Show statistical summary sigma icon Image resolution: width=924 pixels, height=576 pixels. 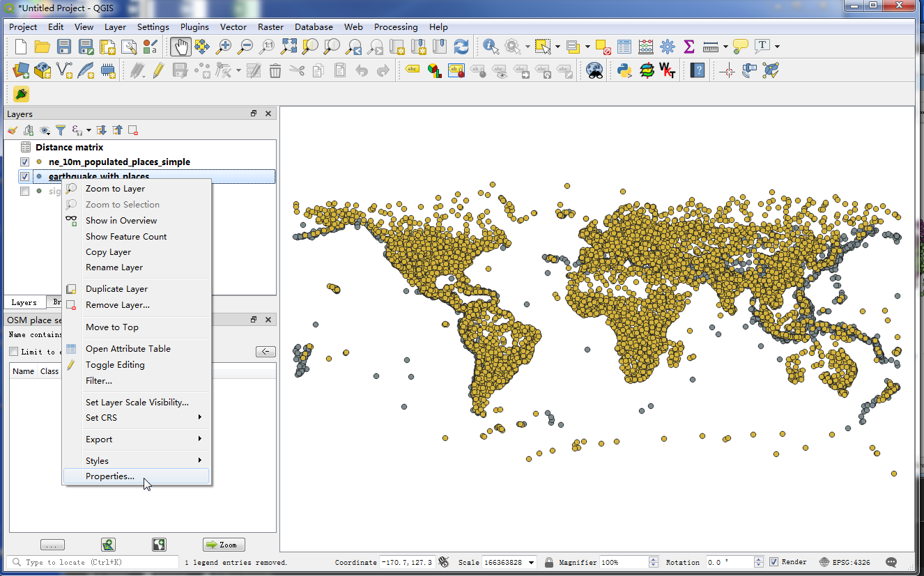pos(689,47)
